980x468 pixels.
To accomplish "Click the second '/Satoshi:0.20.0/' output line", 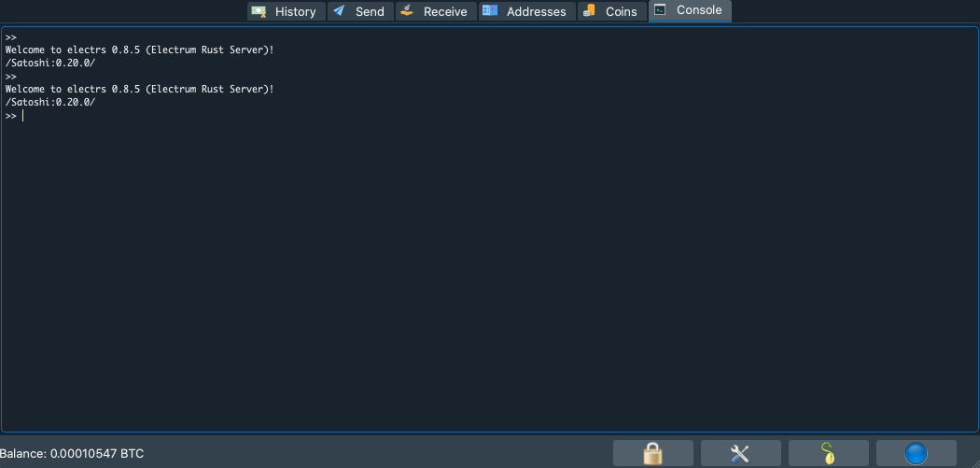I will [x=50, y=103].
